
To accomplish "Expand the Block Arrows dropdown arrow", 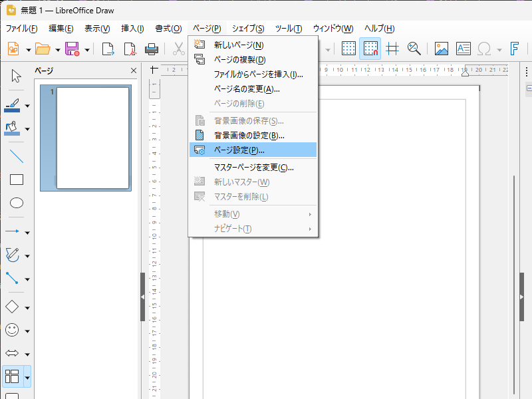I will coord(27,354).
